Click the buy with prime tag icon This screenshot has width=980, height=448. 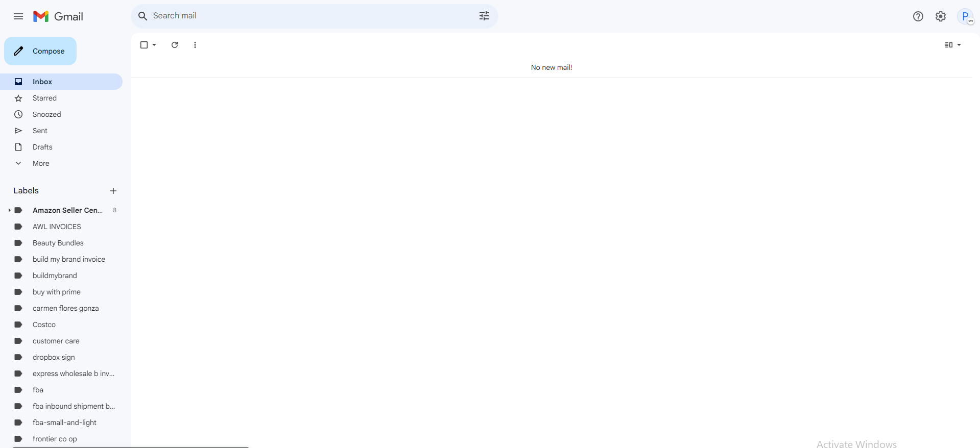pos(18,292)
